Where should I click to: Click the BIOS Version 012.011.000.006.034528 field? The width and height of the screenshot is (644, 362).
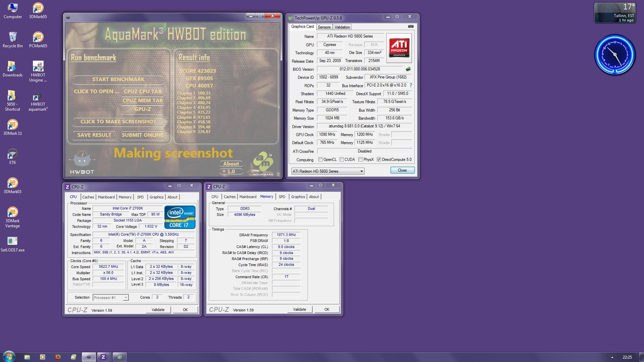pos(360,69)
